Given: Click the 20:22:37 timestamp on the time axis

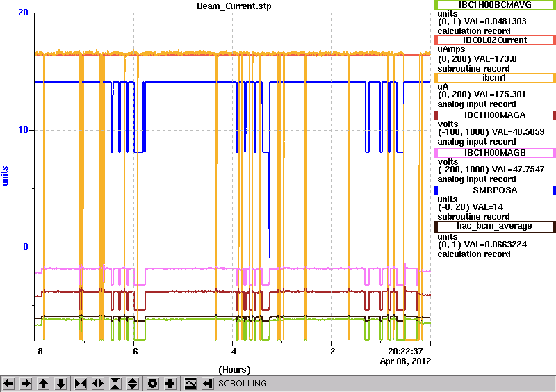Looking at the screenshot, I should (405, 352).
